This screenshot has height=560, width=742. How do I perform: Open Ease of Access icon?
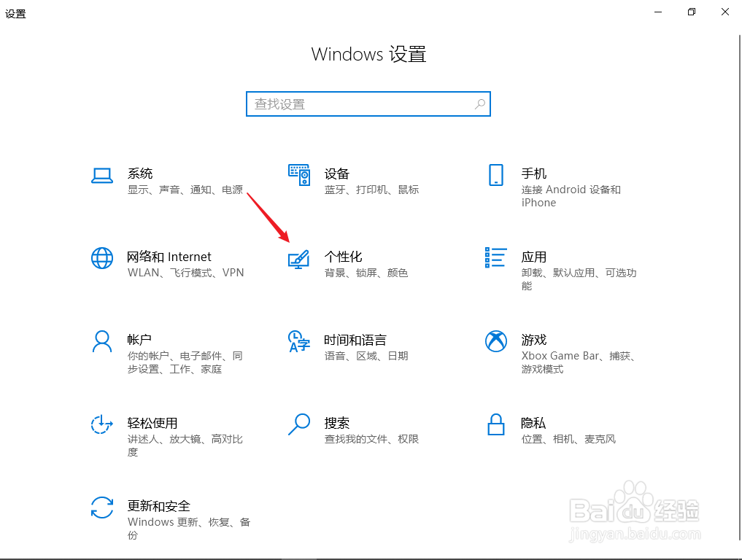[x=101, y=424]
